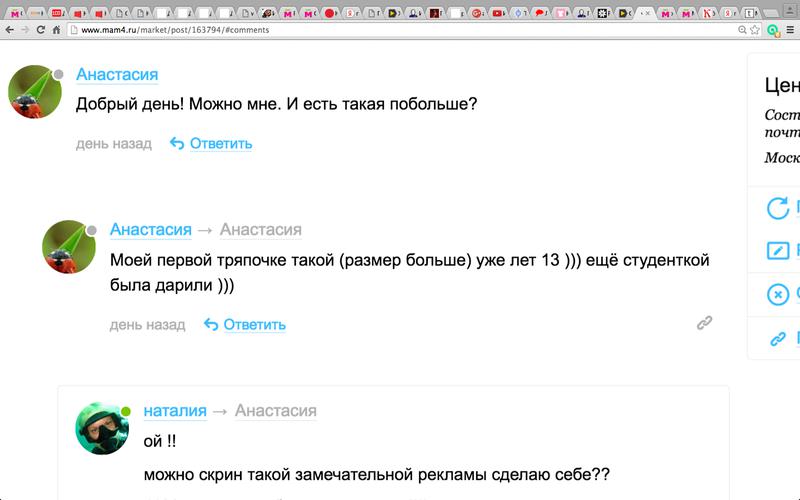Reload the page with browser reload button
800x500 pixels.
[x=41, y=30]
